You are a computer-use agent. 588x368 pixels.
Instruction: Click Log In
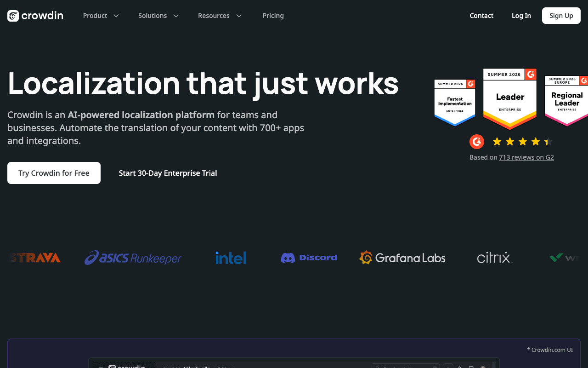tap(521, 16)
